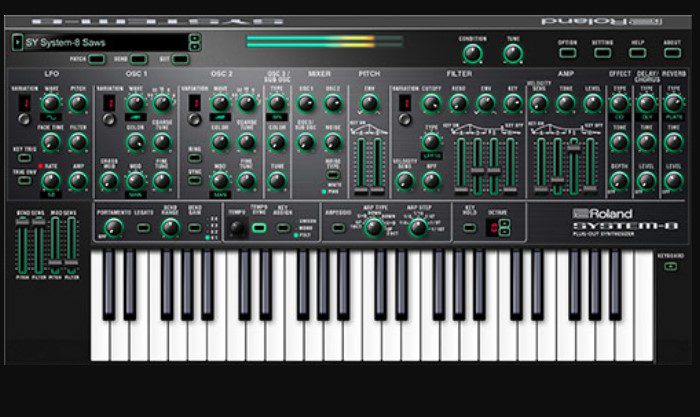Click the ARP TYPE knob
This screenshot has width=700, height=417.
click(373, 228)
